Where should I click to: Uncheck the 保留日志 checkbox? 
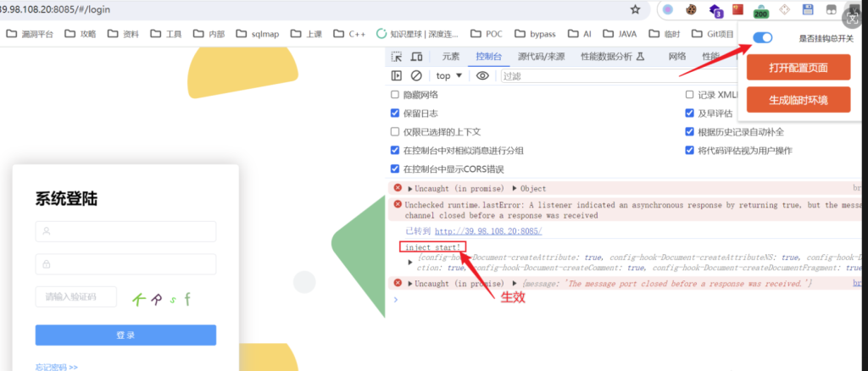395,114
